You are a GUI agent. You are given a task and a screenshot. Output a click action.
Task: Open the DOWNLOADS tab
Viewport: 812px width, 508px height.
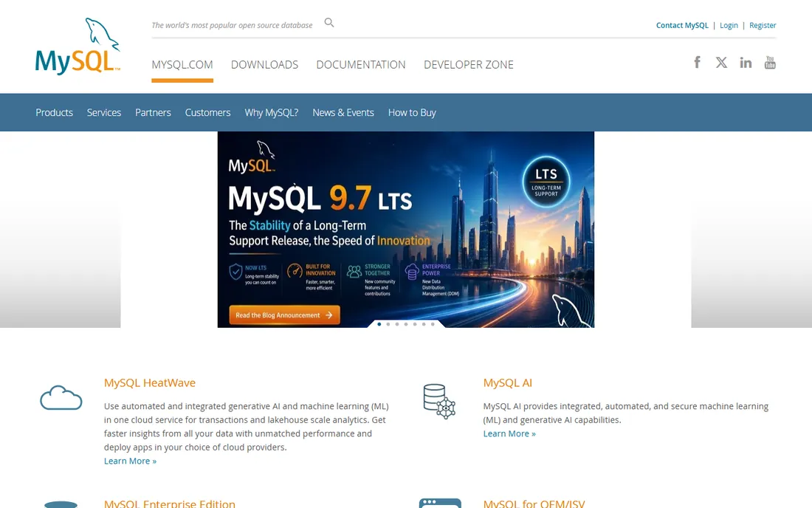point(264,65)
